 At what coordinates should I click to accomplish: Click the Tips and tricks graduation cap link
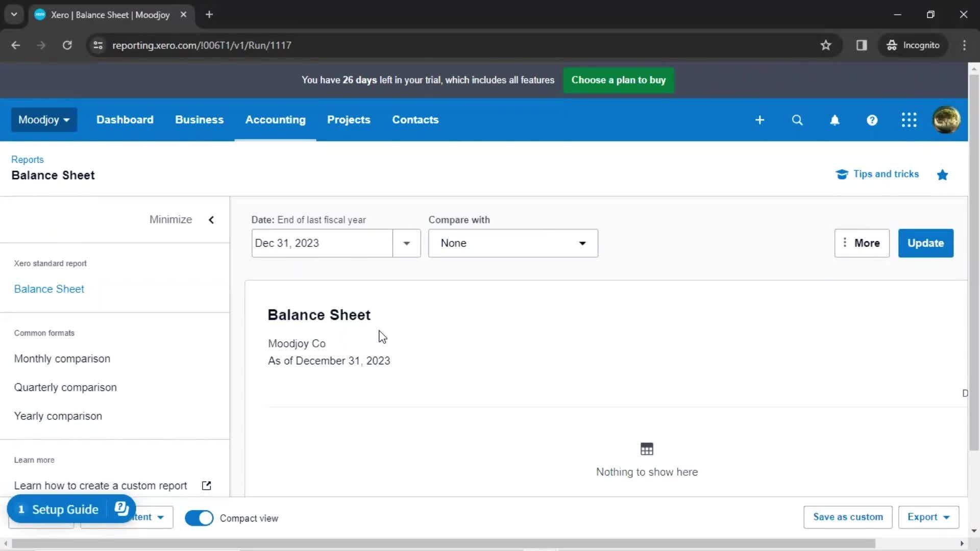click(x=877, y=174)
